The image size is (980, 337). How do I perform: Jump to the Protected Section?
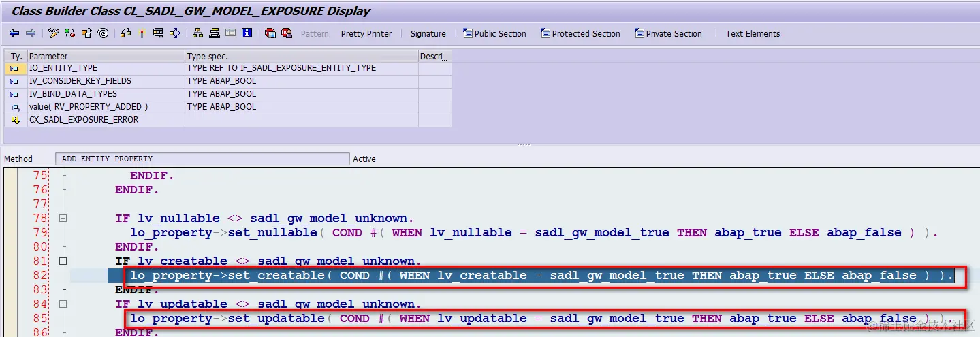tap(580, 33)
